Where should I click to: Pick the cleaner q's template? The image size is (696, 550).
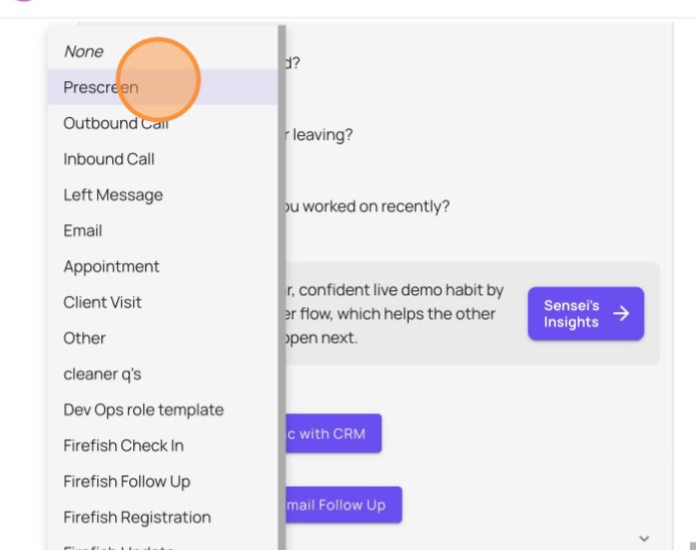pyautogui.click(x=163, y=374)
